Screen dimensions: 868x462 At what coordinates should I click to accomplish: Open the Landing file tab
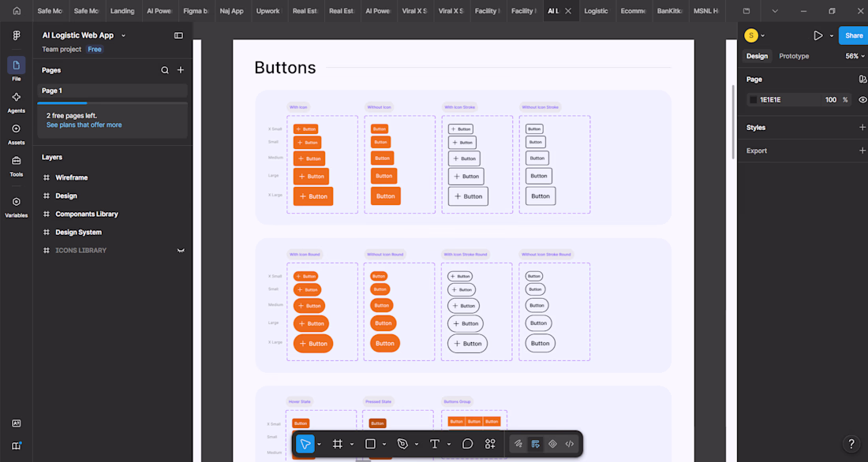tap(122, 10)
